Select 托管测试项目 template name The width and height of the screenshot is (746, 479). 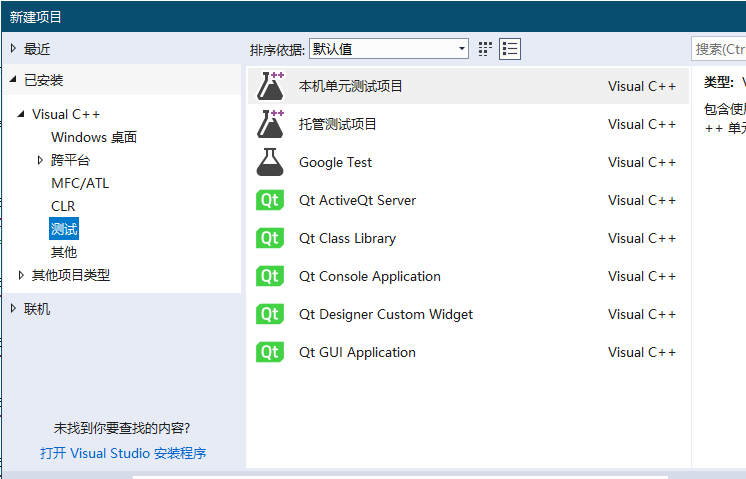(337, 124)
